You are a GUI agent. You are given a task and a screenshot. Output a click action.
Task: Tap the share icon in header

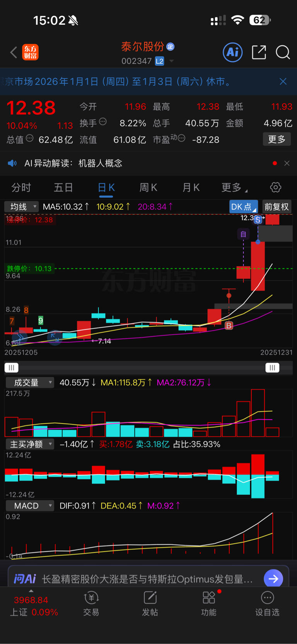click(x=259, y=52)
